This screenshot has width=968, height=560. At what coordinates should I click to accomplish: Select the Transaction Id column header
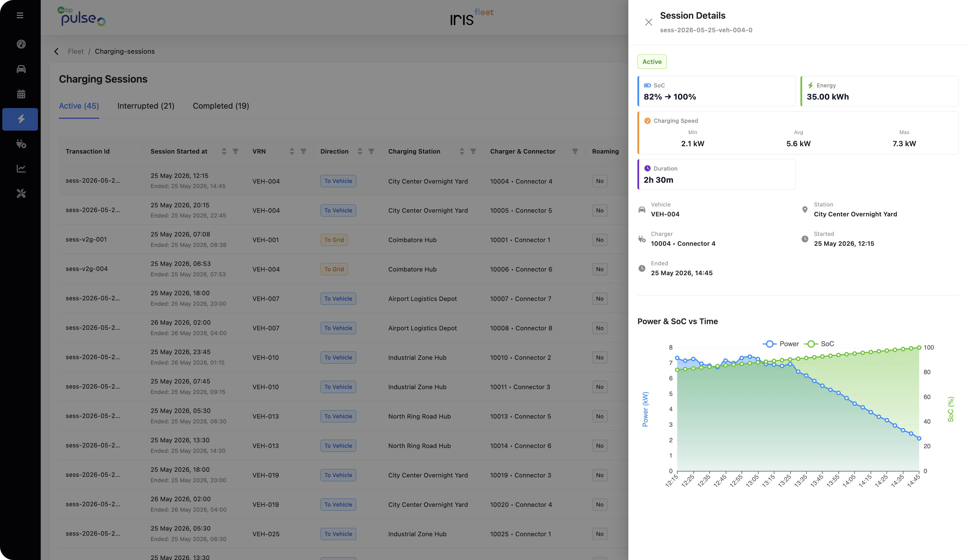(x=87, y=151)
